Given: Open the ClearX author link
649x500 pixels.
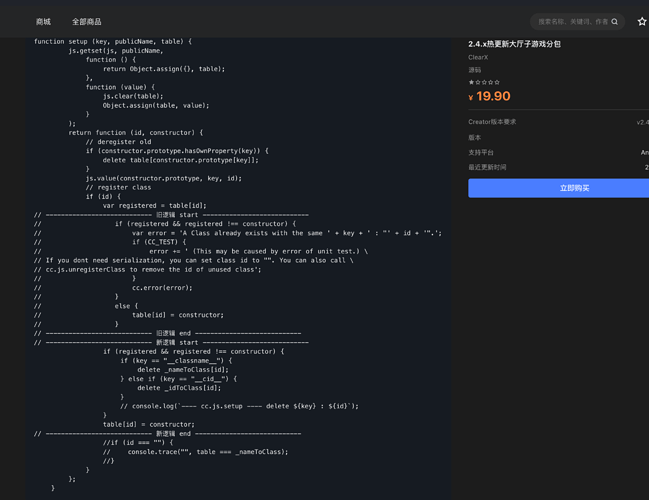Looking at the screenshot, I should pos(478,57).
